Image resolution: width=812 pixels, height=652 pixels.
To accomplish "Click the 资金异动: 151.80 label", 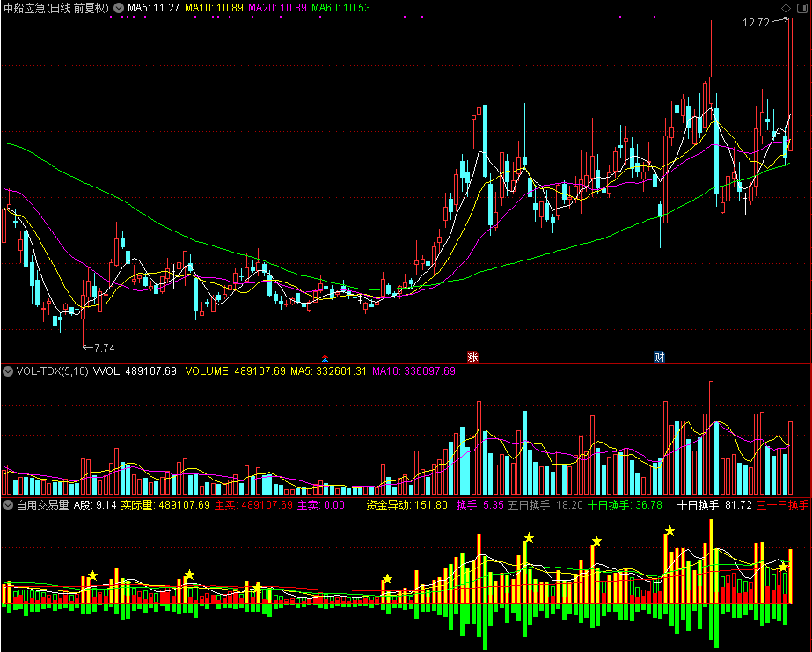I will (407, 505).
